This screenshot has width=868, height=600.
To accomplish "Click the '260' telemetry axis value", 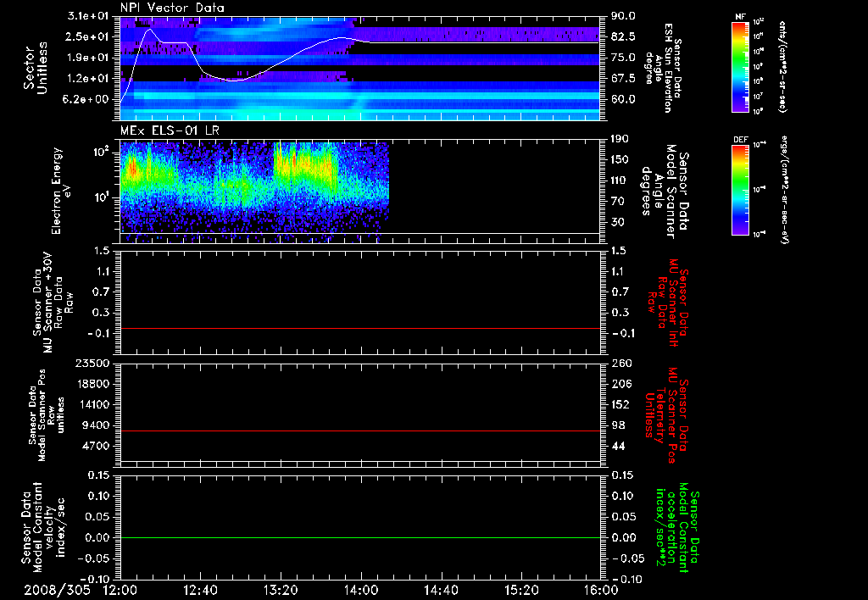I will click(620, 364).
